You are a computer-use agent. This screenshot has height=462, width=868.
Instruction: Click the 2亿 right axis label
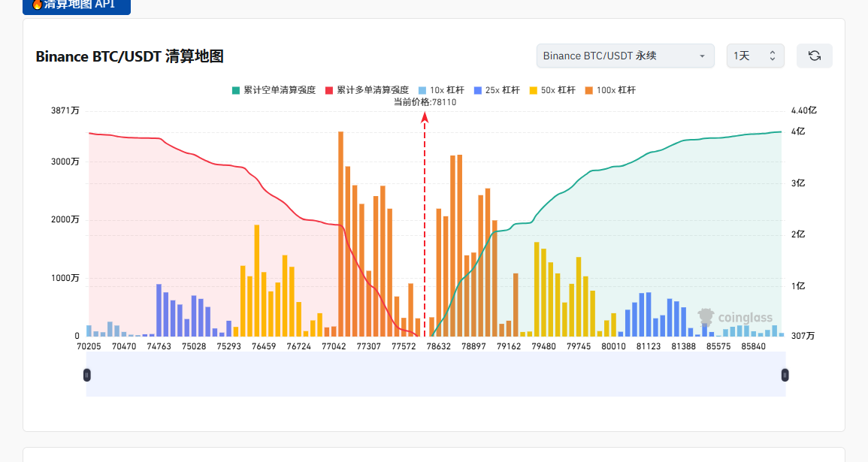(797, 234)
